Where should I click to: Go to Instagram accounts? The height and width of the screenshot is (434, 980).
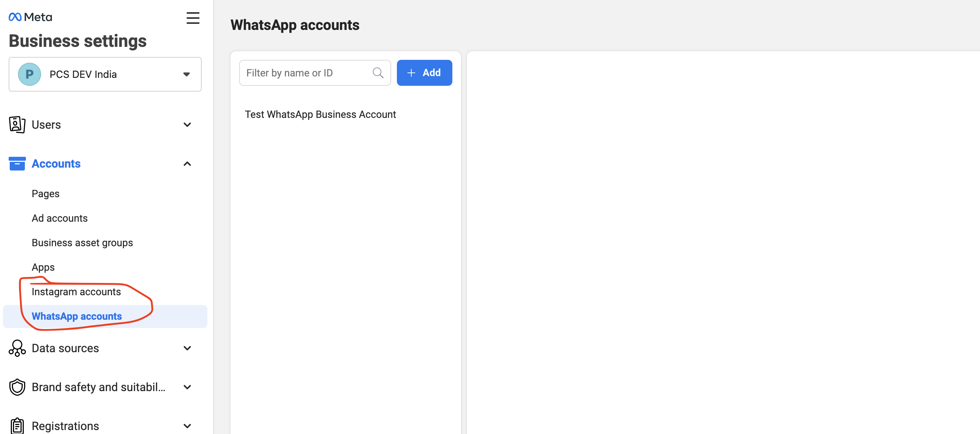76,292
